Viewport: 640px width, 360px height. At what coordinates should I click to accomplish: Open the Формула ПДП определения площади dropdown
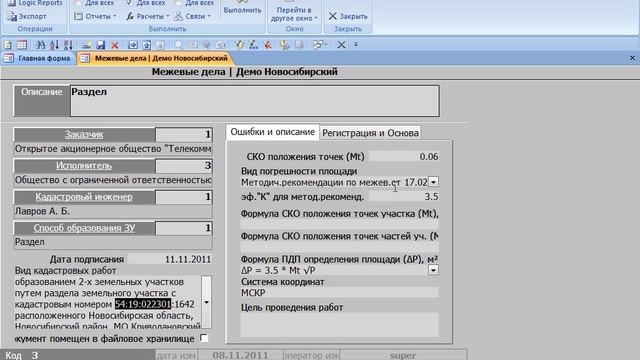(x=433, y=270)
